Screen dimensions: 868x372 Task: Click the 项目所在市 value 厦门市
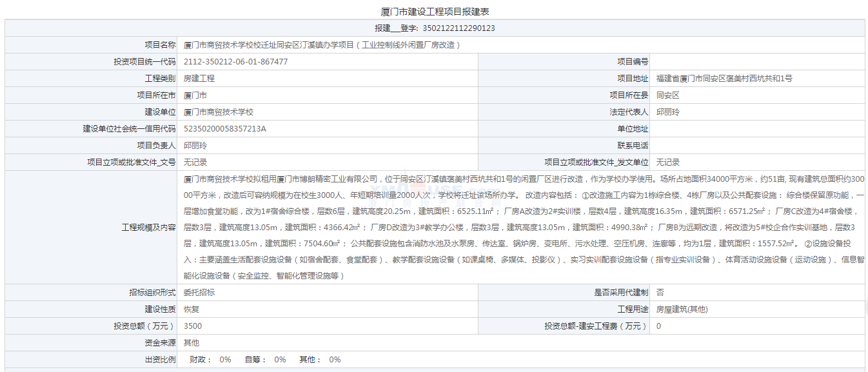point(195,95)
